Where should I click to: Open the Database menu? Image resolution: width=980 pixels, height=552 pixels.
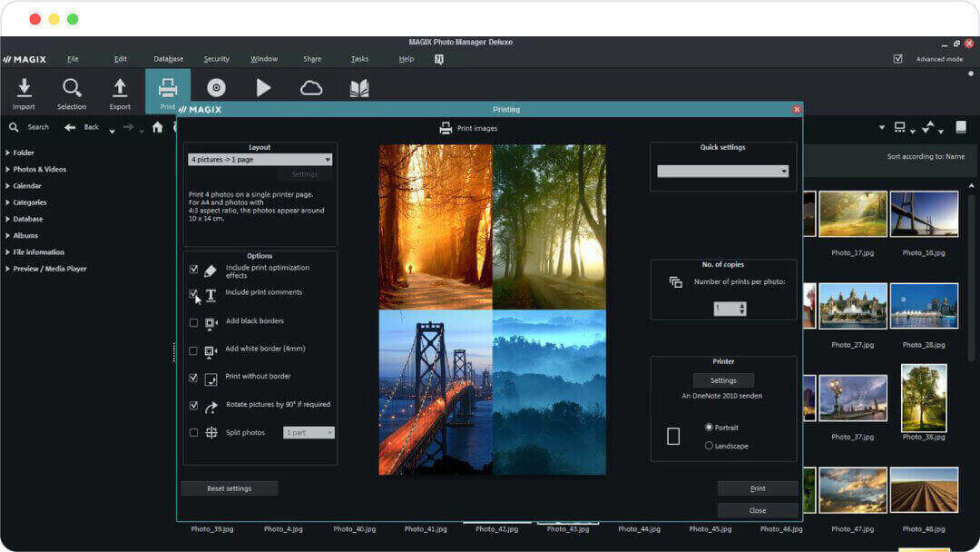[168, 58]
